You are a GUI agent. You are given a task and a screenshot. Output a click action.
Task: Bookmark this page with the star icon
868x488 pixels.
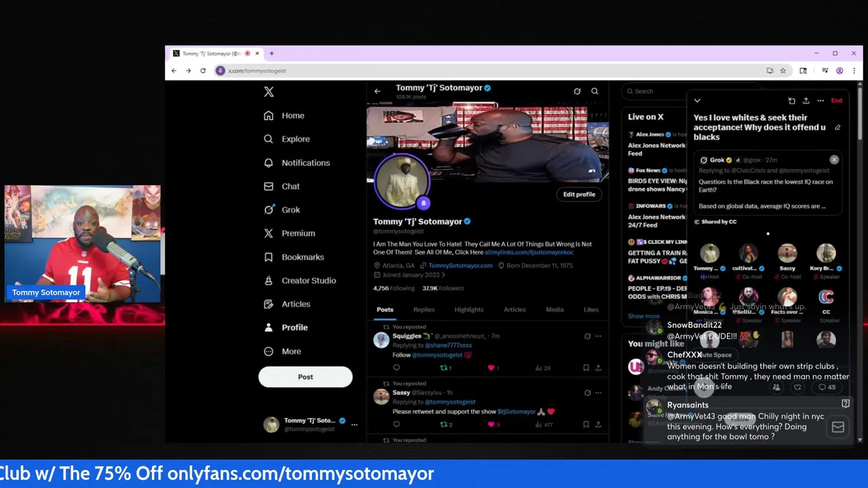[x=783, y=70]
